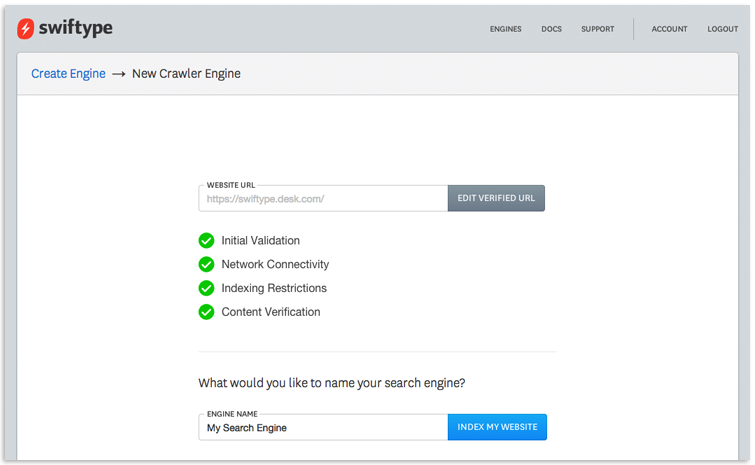Click the Index My Website button

pyautogui.click(x=497, y=427)
